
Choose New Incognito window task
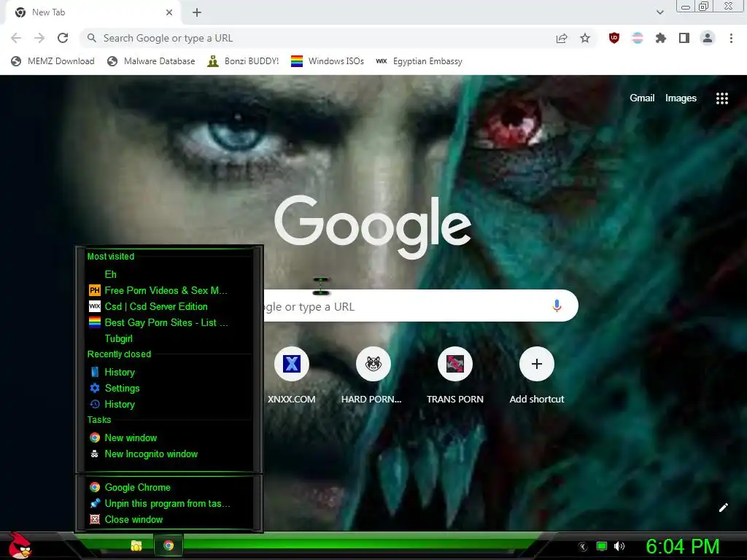click(169, 454)
